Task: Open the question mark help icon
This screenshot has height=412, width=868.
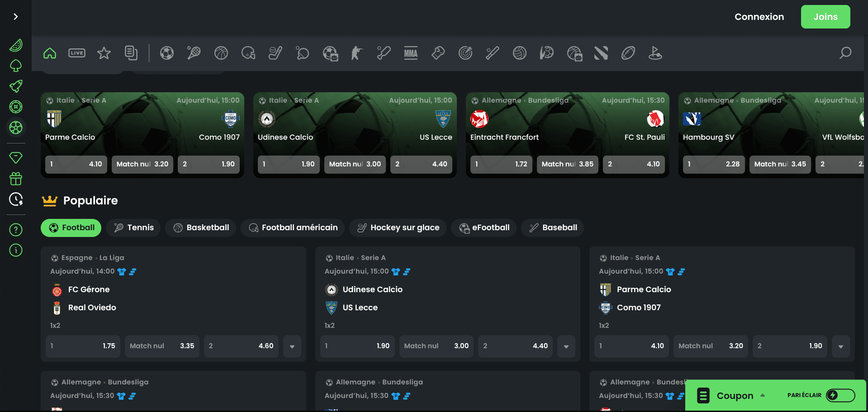Action: point(16,230)
